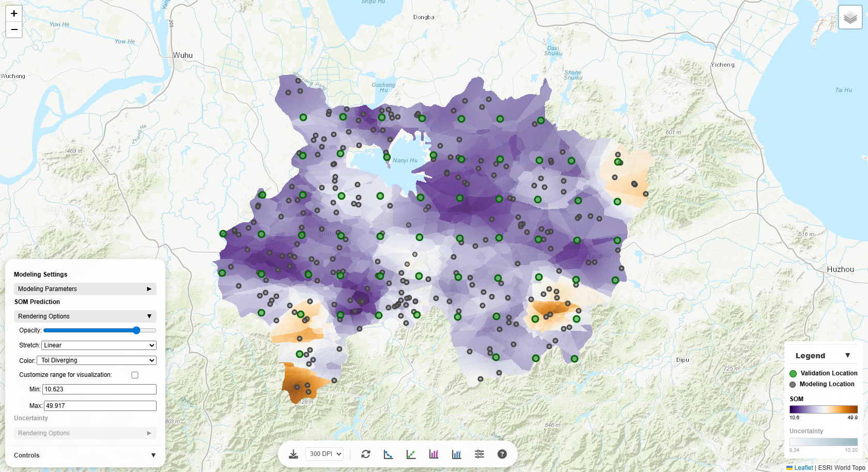Click the Uncertainty color ramp in legend
Image resolution: width=868 pixels, height=472 pixels.
coord(824,442)
